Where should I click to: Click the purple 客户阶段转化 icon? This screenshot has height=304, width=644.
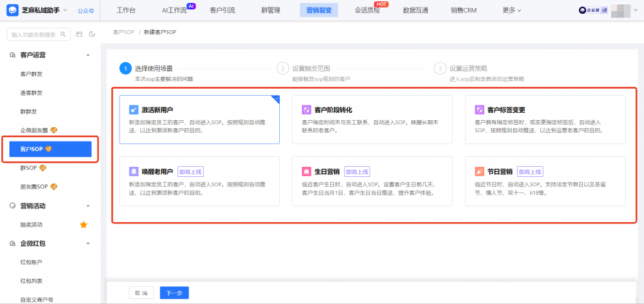pos(306,109)
